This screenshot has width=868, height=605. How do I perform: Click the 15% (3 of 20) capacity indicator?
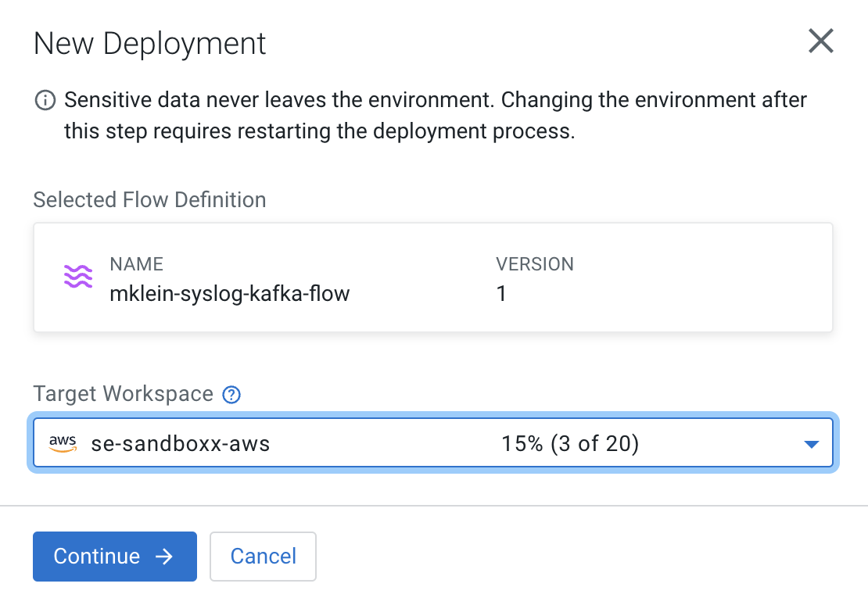coord(570,445)
